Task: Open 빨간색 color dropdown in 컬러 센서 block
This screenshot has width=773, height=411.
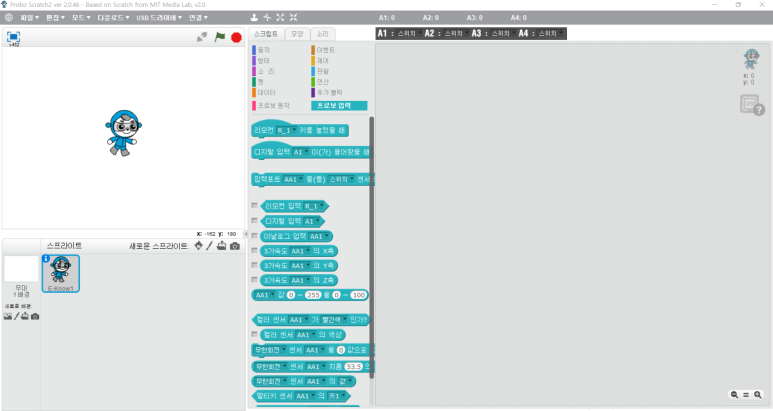Action: (334, 320)
